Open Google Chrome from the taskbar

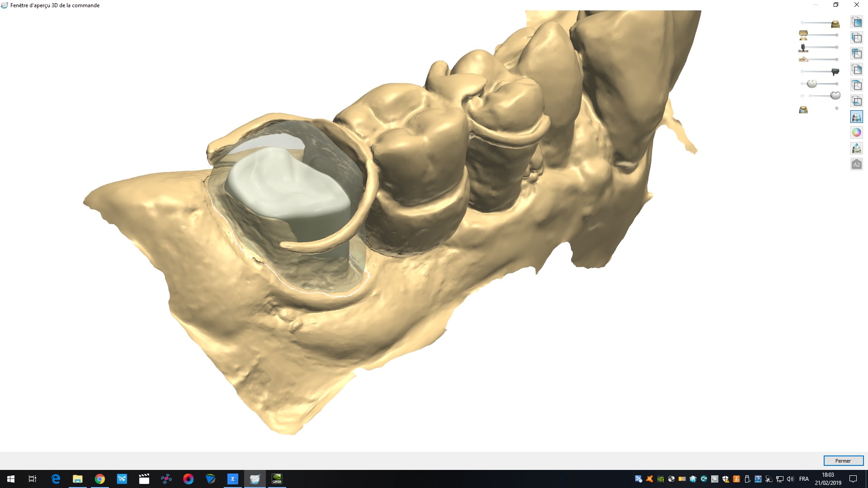click(x=99, y=479)
